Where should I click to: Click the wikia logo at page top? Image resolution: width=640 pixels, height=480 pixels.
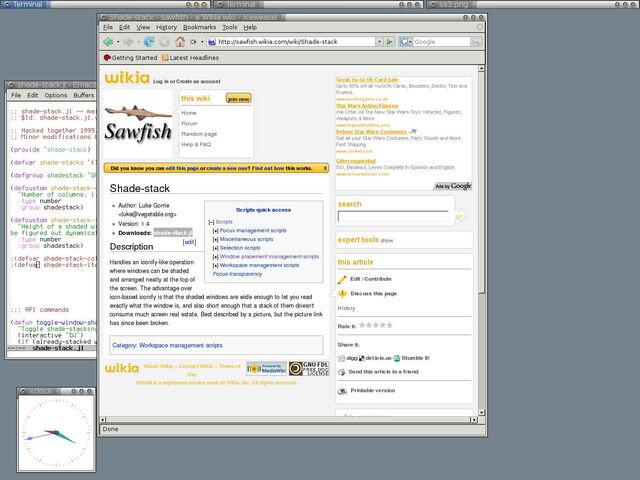pyautogui.click(x=127, y=78)
